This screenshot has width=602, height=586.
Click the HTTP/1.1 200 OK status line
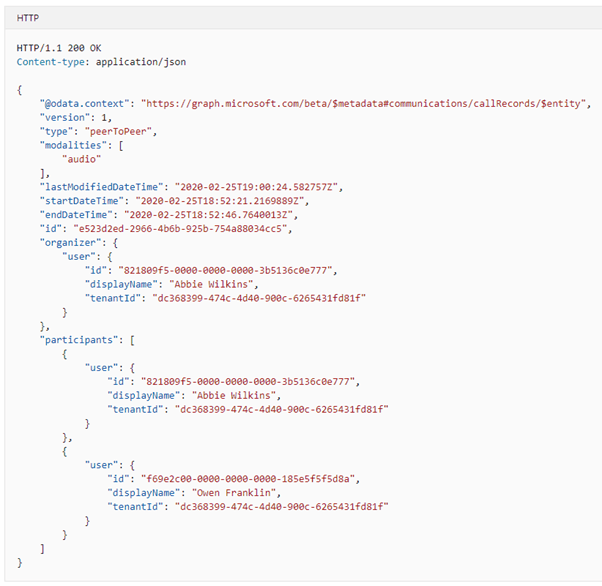[58, 48]
